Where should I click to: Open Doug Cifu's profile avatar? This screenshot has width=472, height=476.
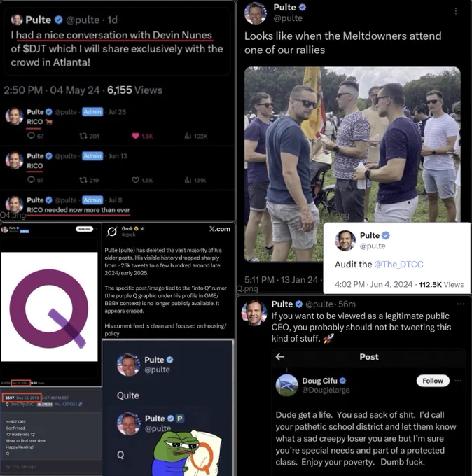(x=286, y=385)
